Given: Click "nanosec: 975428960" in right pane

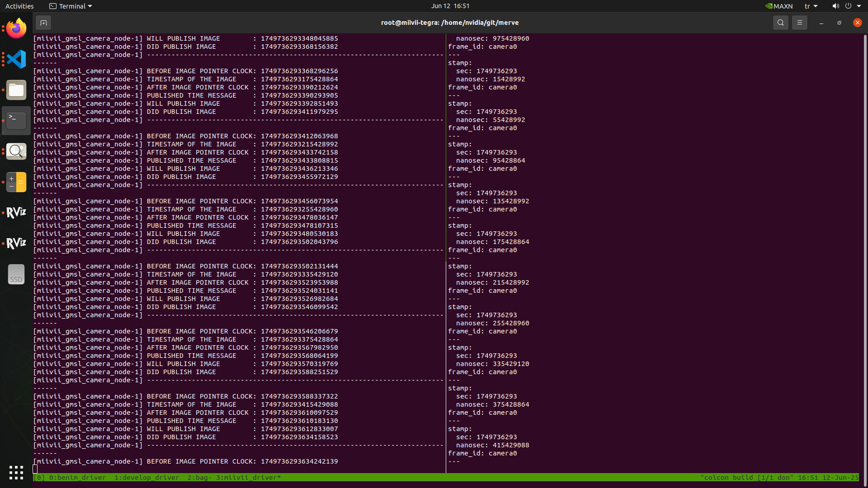Looking at the screenshot, I should point(492,38).
